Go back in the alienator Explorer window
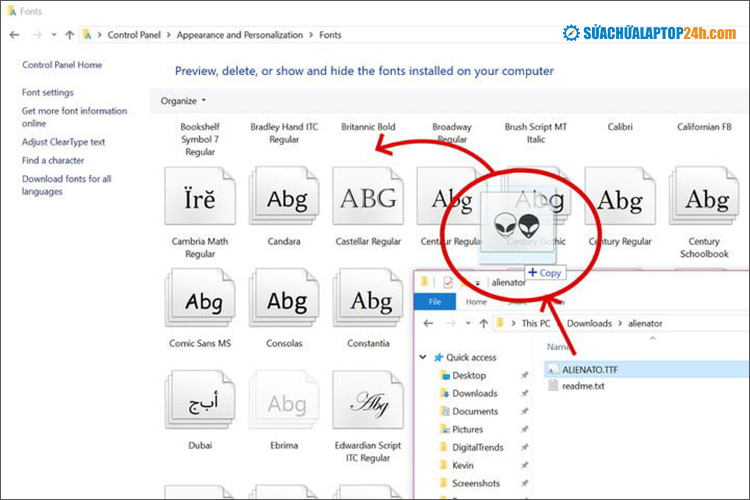 point(428,323)
